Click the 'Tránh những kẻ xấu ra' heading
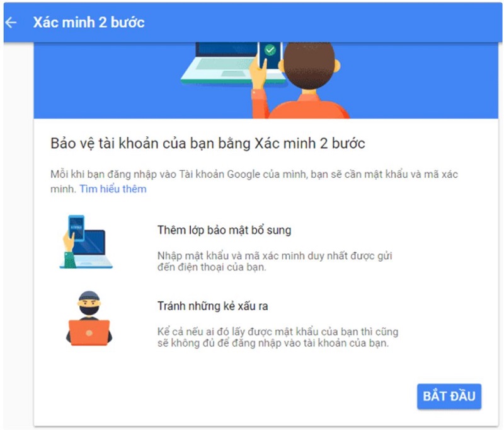504x430 pixels. [x=212, y=306]
